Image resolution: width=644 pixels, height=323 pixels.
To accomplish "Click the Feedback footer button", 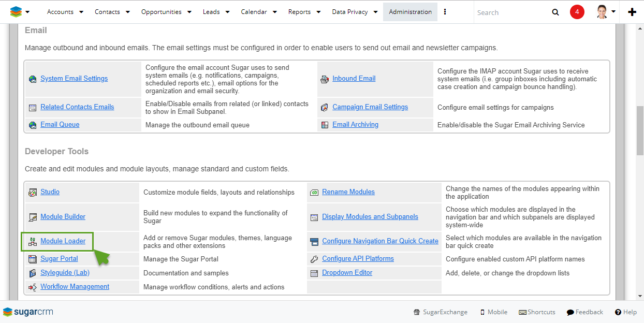I will pos(585,312).
